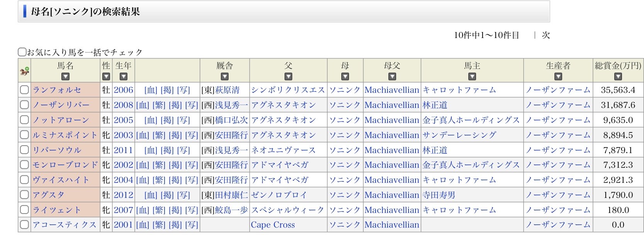Open sort dropdown under 母父 column

(392, 76)
